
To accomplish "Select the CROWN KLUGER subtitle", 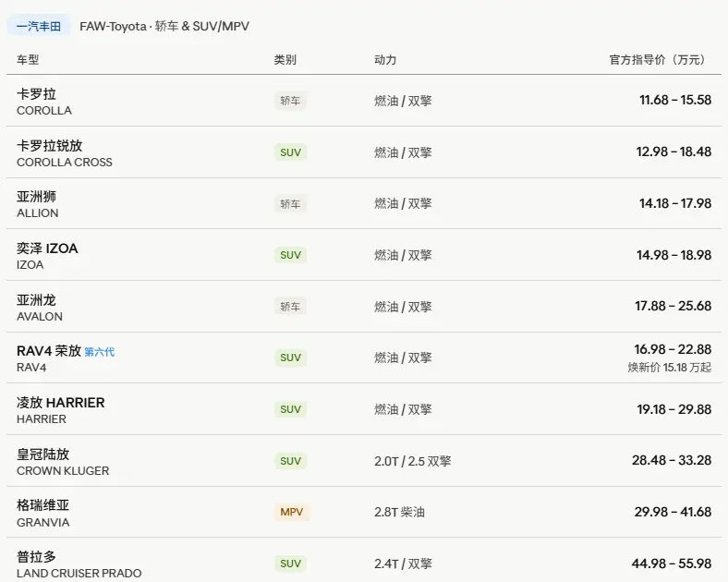I will [x=63, y=470].
